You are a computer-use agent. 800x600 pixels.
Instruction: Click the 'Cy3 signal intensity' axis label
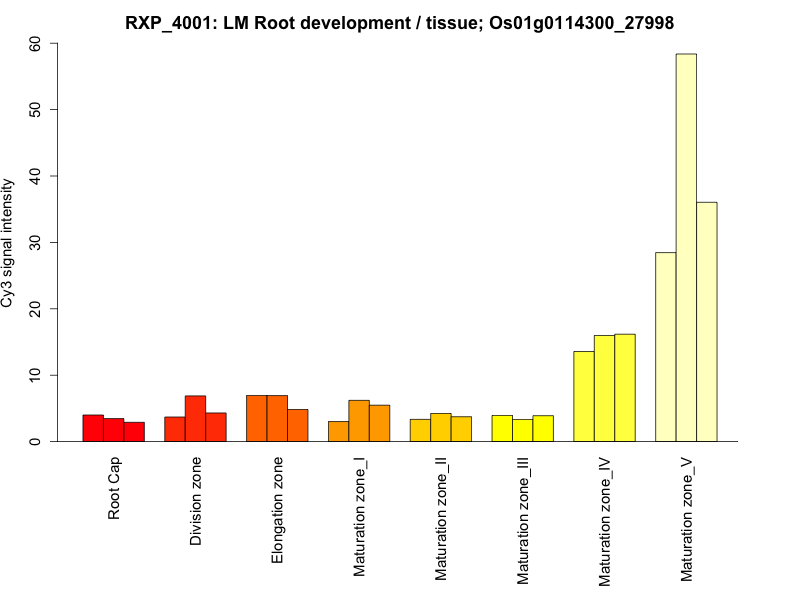9,242
